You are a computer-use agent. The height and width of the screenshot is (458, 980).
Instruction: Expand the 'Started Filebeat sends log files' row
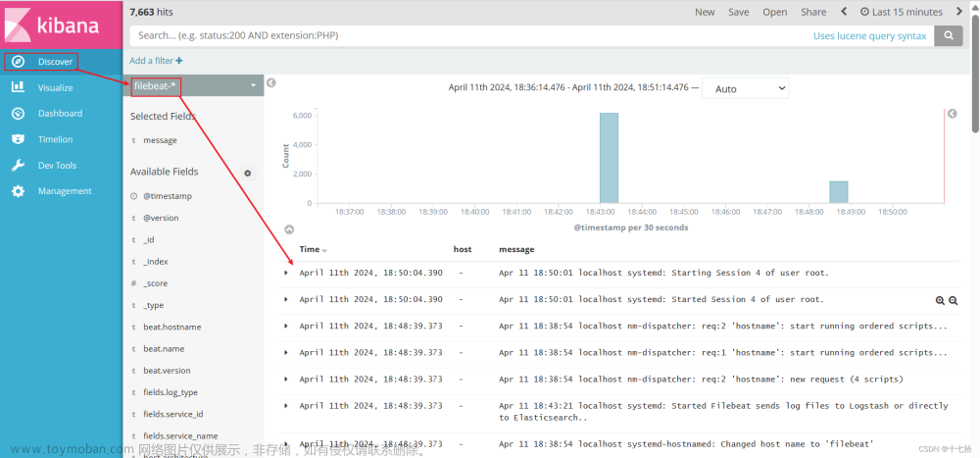[x=286, y=405]
